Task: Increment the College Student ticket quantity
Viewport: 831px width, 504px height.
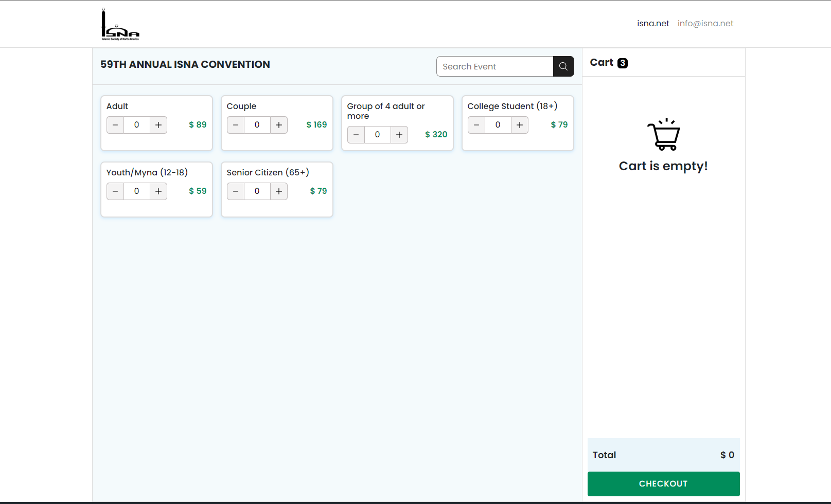Action: 519,124
